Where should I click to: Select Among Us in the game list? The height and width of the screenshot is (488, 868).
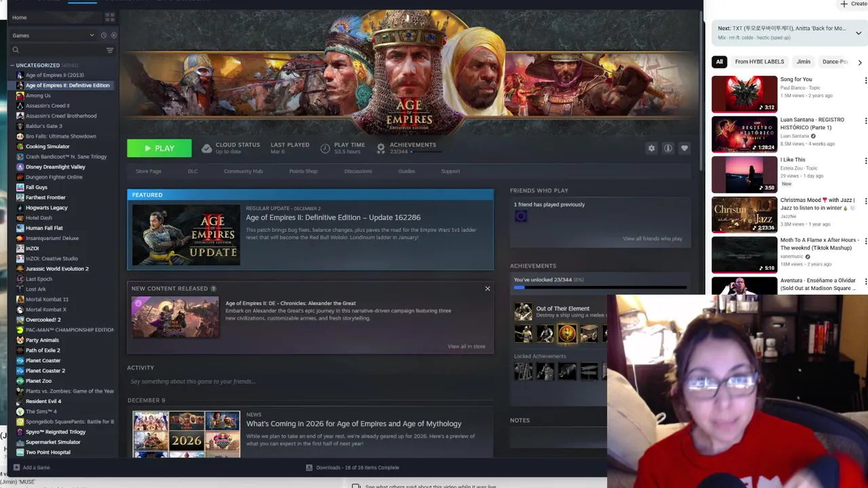(38, 96)
